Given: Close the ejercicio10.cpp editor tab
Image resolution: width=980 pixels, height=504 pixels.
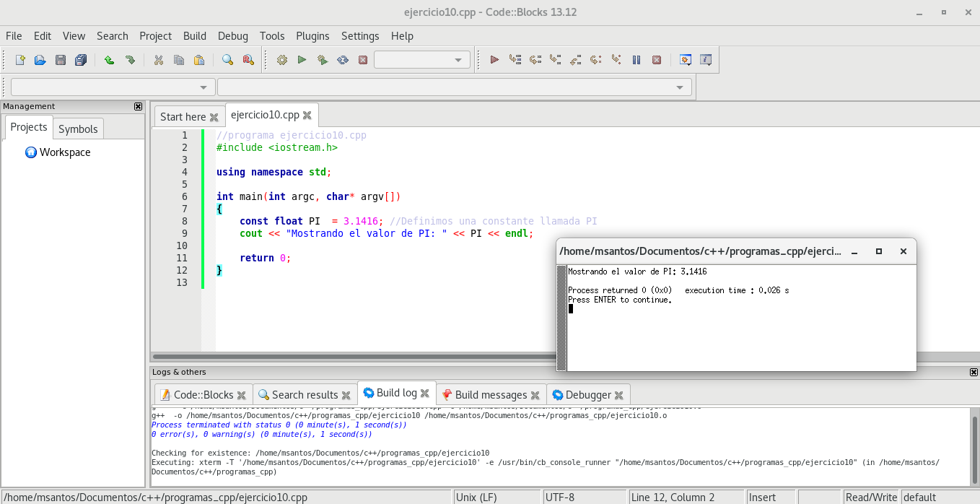Looking at the screenshot, I should 307,115.
